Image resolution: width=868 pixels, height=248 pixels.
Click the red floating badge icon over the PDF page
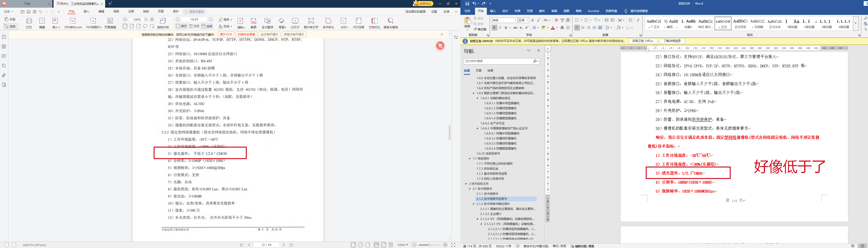(440, 46)
